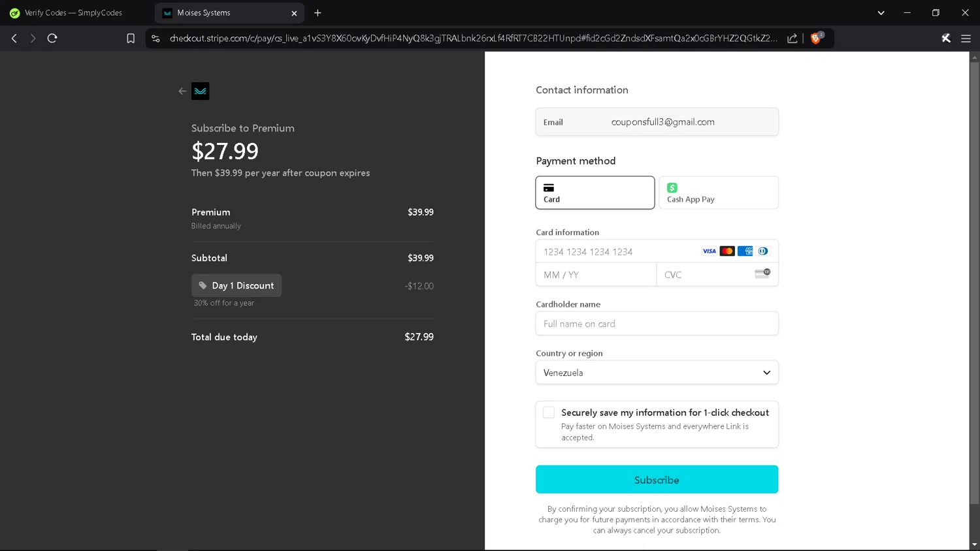Image resolution: width=980 pixels, height=551 pixels.
Task: Click the Subscribe to Premium heading
Action: 243,128
